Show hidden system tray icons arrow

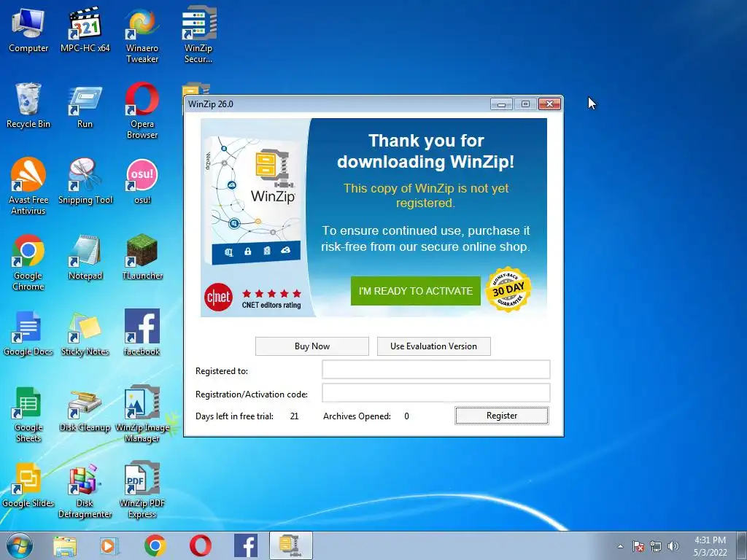tap(620, 546)
